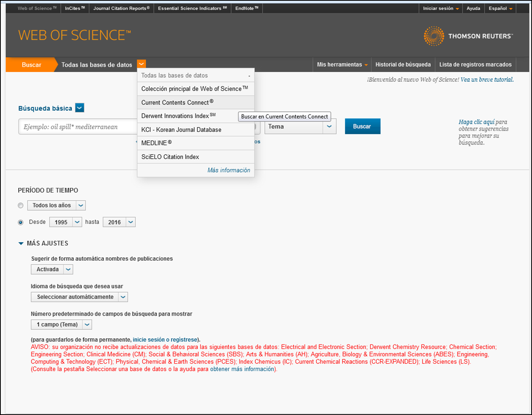Select SciELO Citation Index database
The width and height of the screenshot is (532, 415).
pos(196,157)
